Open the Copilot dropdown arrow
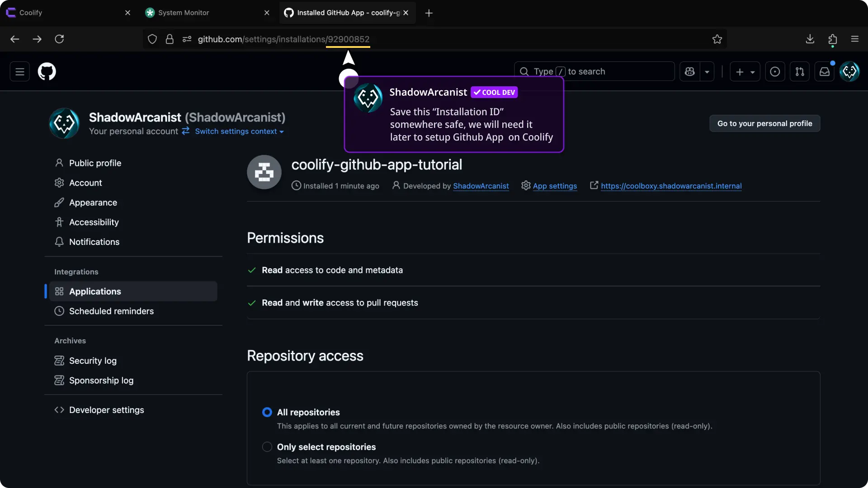868x488 pixels. pos(707,71)
